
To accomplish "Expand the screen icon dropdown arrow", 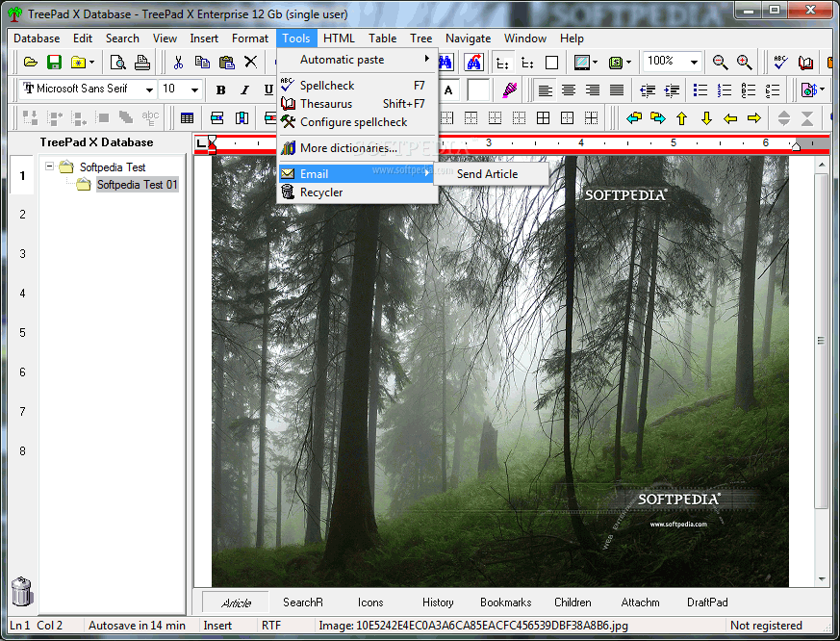I will coord(596,63).
